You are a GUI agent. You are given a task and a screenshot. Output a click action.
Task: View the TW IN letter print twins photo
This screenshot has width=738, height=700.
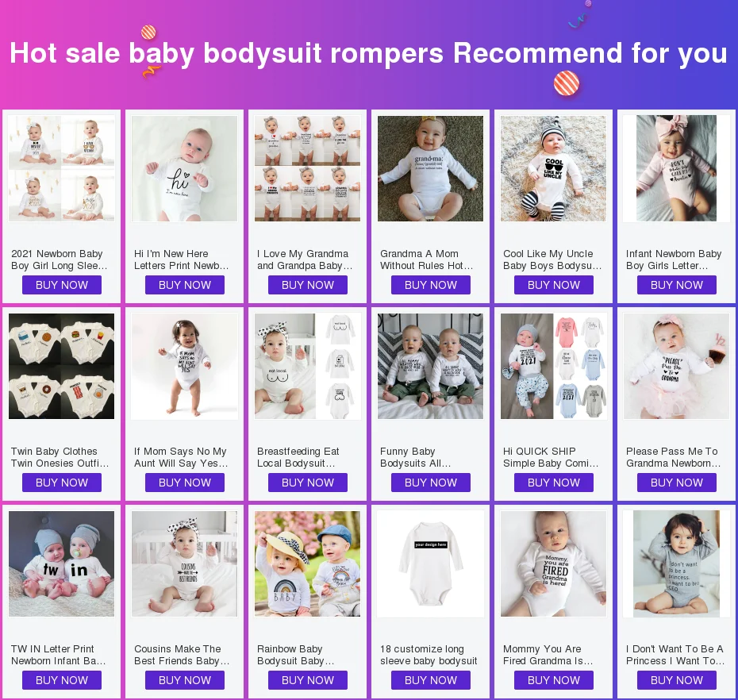pyautogui.click(x=62, y=564)
